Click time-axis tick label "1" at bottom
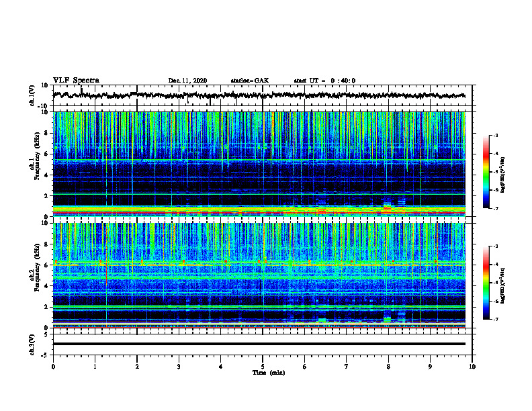 (x=95, y=367)
